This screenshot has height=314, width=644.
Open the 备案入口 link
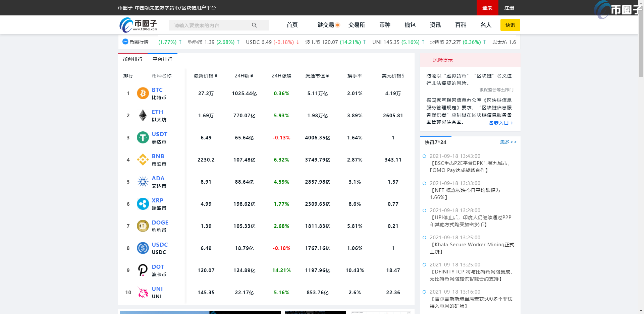point(498,123)
